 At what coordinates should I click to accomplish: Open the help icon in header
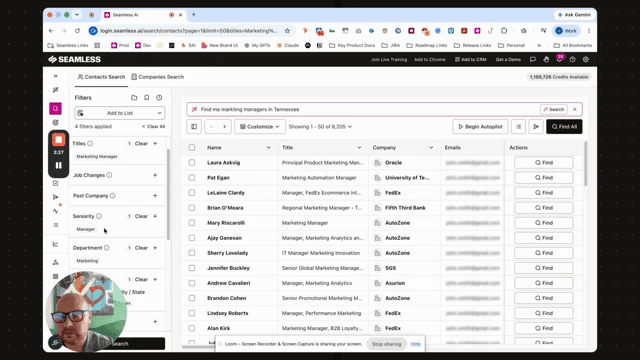click(x=573, y=59)
